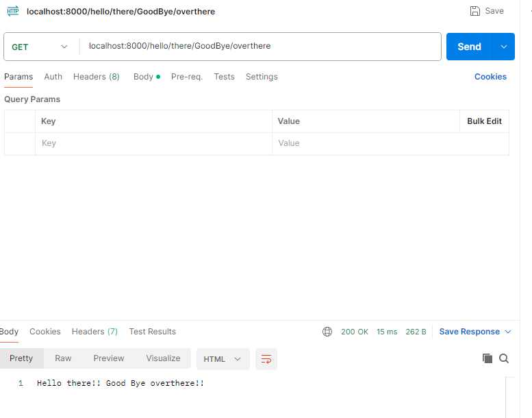Switch to the Pre-req. tab
This screenshot has height=418, width=532.
(x=187, y=77)
